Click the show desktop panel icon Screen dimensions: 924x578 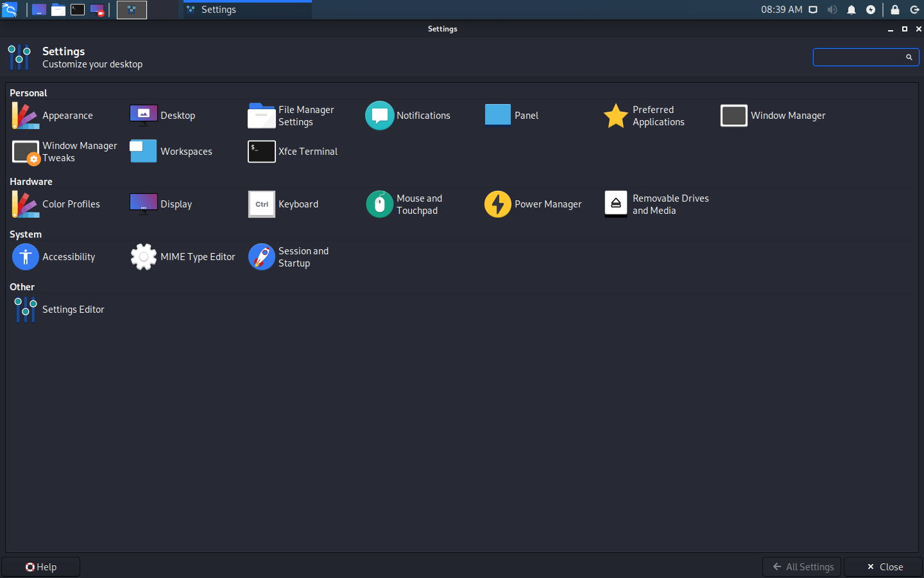(39, 10)
